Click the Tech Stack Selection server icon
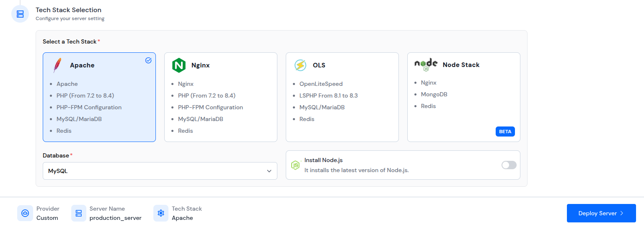This screenshot has width=644, height=227. 20,14
